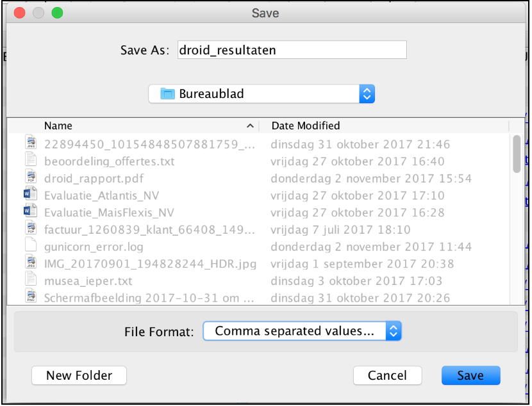This screenshot has width=532, height=406.
Task: Click the text file icon beside beoordeling_offertes.txt
Action: pyautogui.click(x=30, y=161)
